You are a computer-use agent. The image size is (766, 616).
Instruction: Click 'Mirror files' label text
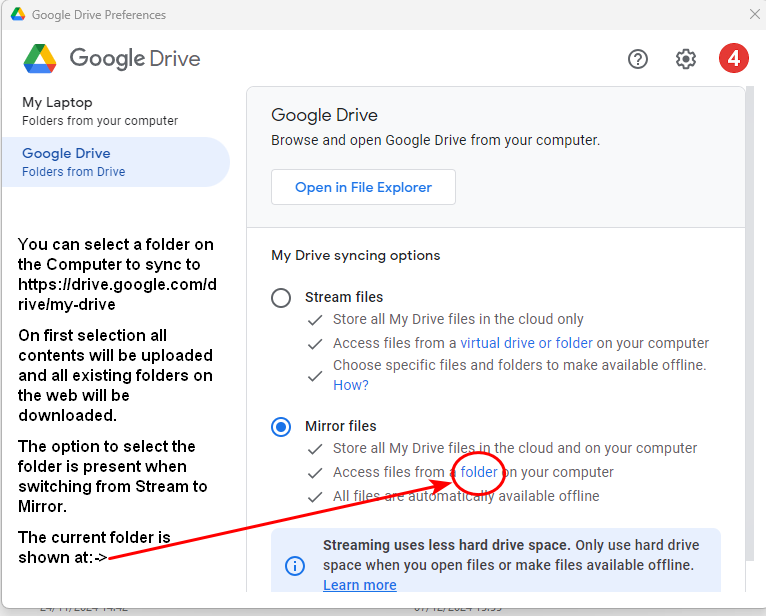point(340,426)
